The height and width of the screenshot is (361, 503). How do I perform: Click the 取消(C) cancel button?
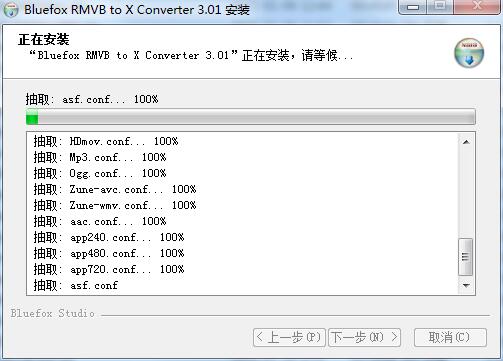coord(450,337)
